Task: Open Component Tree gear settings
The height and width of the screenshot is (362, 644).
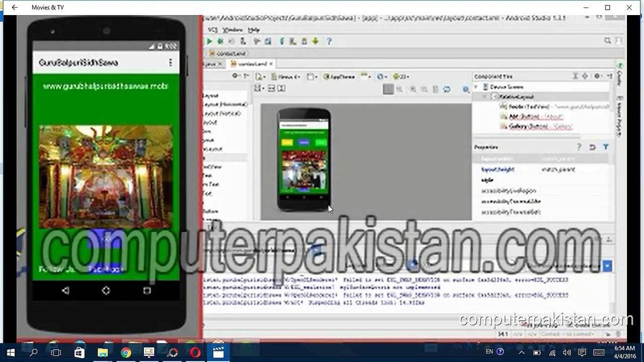Action: click(x=597, y=76)
